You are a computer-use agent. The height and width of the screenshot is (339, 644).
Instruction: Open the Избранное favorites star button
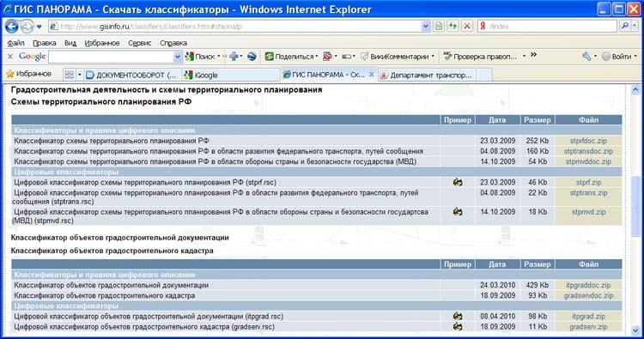click(28, 74)
